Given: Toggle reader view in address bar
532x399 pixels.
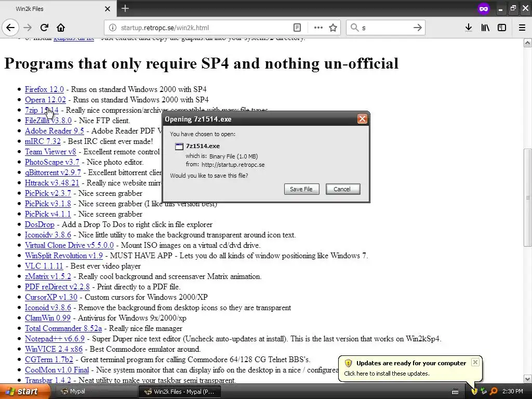Looking at the screenshot, I should pyautogui.click(x=297, y=28).
